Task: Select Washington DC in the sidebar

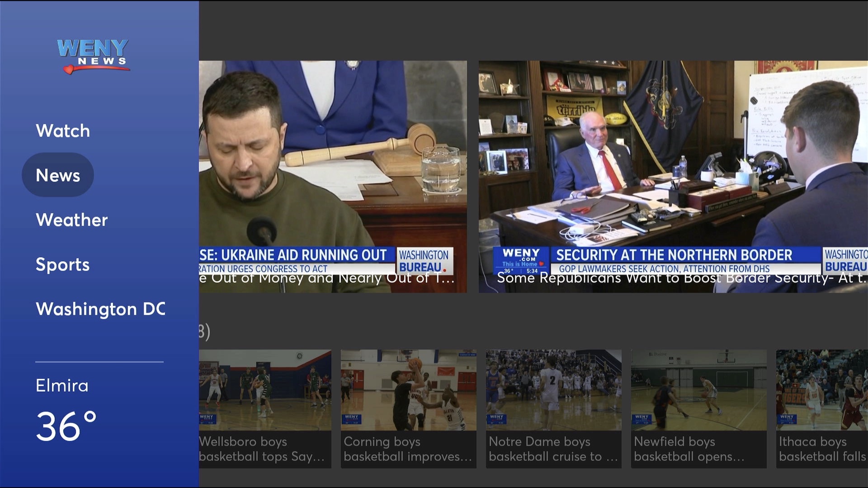Action: (100, 309)
